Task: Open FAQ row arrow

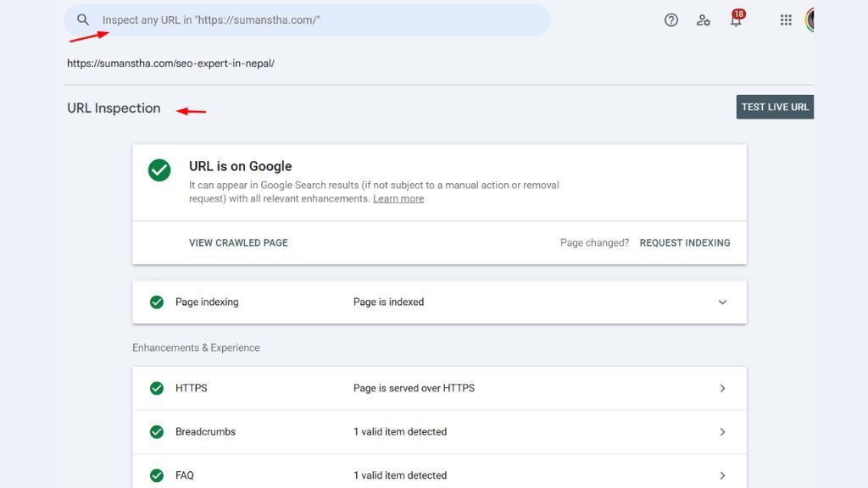Action: click(x=722, y=475)
